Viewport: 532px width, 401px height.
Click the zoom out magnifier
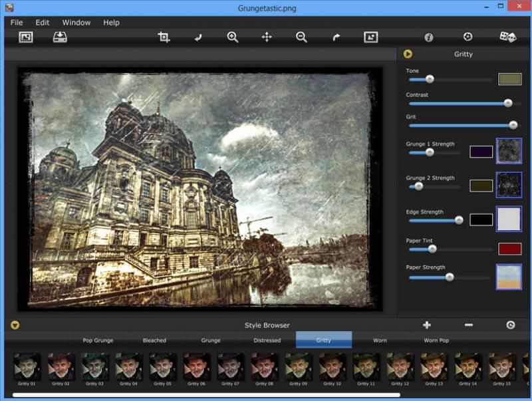click(301, 37)
